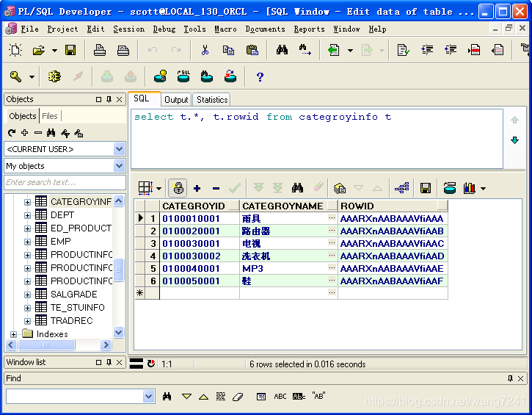
Task: Click the tree scrollbar down arrow
Action: pyautogui.click(x=118, y=332)
